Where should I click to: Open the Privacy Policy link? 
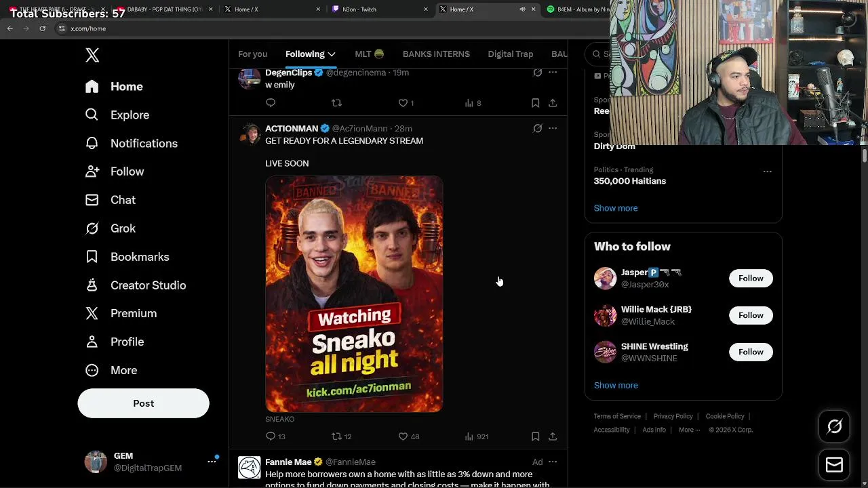(673, 416)
